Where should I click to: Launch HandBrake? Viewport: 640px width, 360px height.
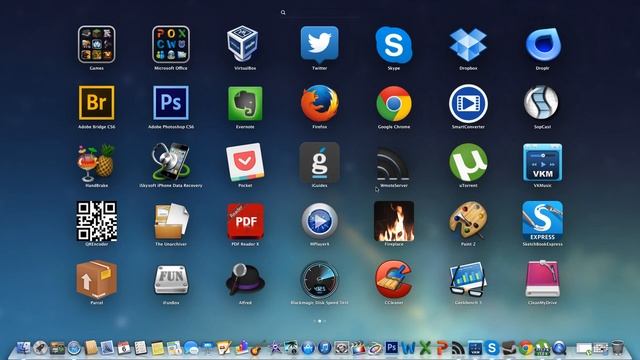(96, 162)
